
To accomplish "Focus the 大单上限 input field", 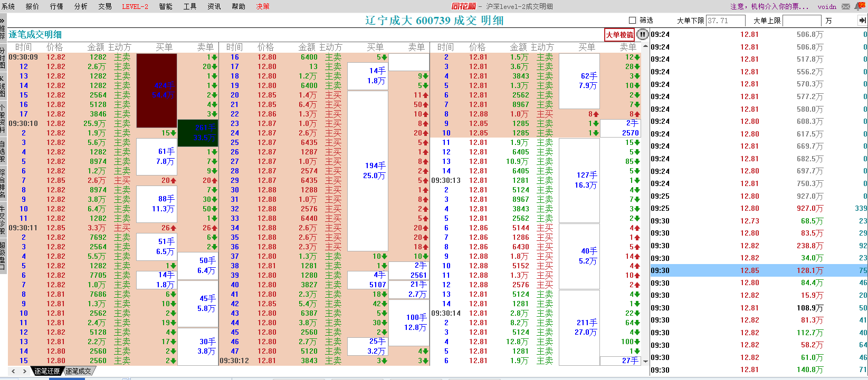I will tap(802, 21).
